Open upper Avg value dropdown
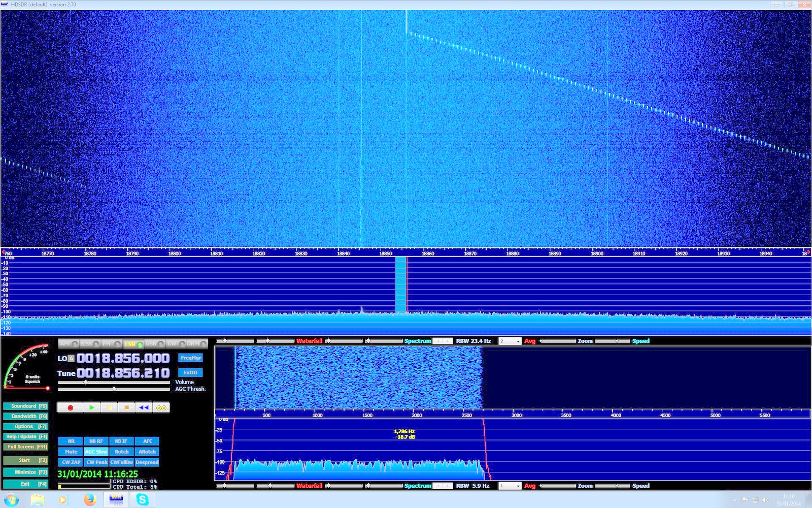The width and height of the screenshot is (812, 508). pyautogui.click(x=510, y=341)
